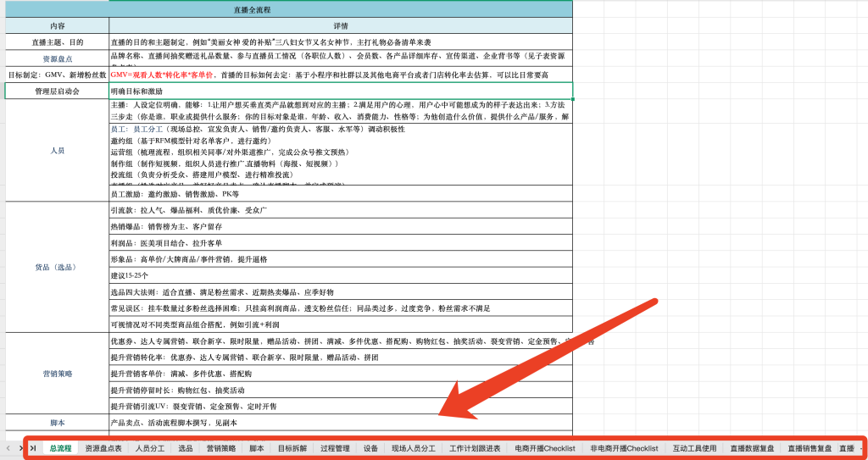This screenshot has height=460, width=868.
Task: Click the 引流款：拉人气 cell
Action: [x=341, y=210]
